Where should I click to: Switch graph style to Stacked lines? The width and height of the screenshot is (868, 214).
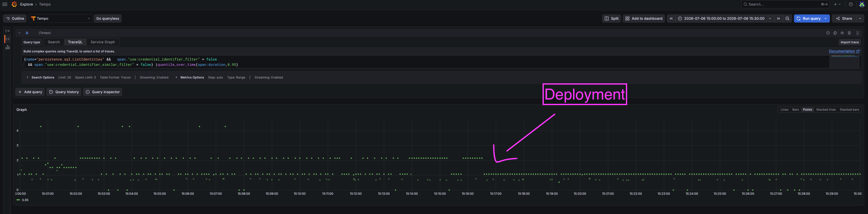826,110
